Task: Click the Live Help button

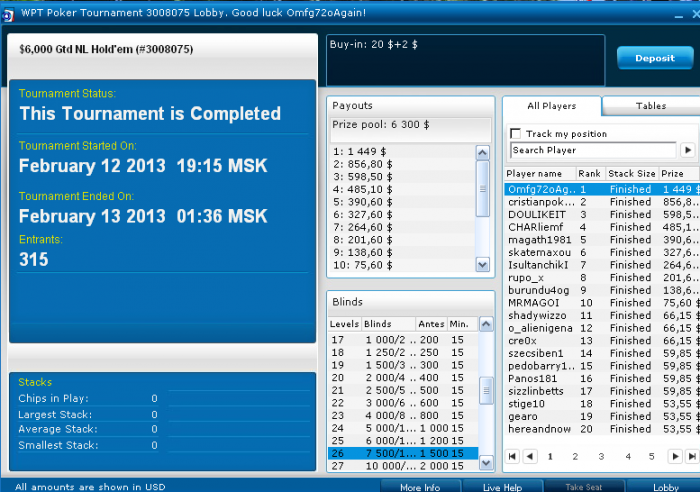Action: tap(502, 487)
